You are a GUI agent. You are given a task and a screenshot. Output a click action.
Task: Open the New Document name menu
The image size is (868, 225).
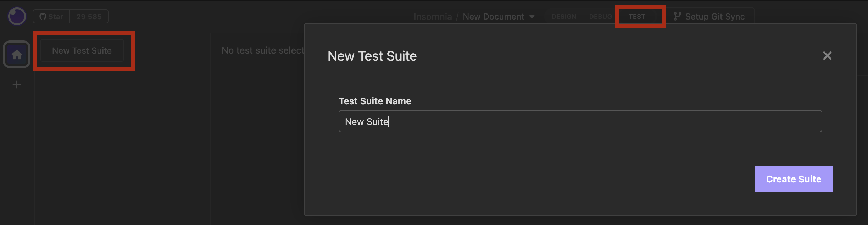tap(493, 17)
